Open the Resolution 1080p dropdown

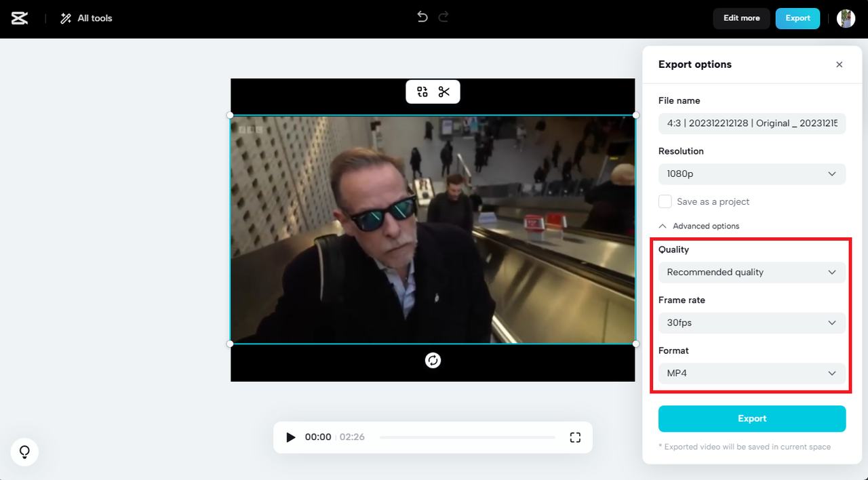pos(752,174)
